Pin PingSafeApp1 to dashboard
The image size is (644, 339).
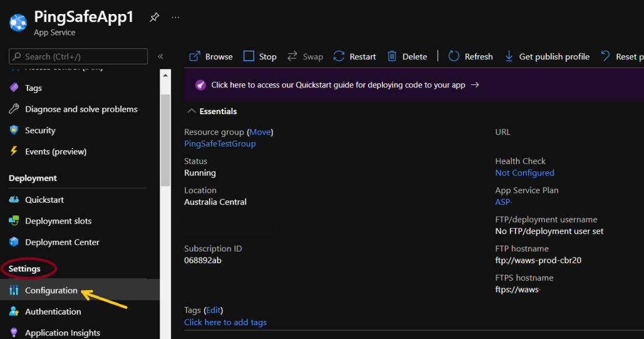[x=154, y=17]
